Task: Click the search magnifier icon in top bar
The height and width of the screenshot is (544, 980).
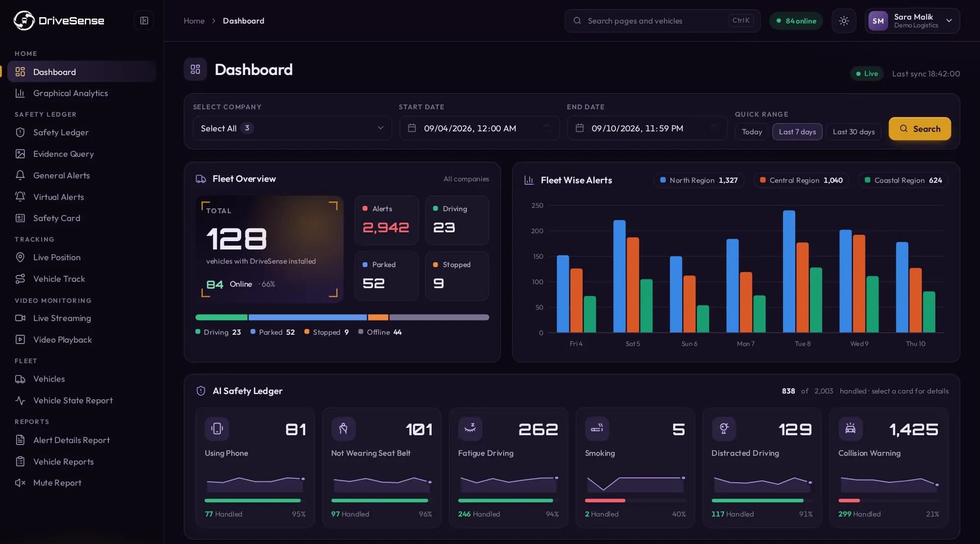Action: 577,21
